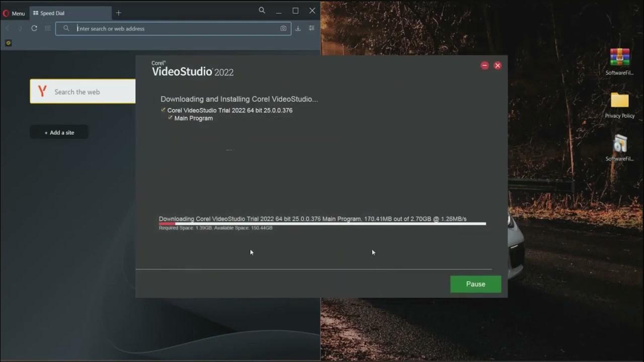Reload the page in Opera
Screen dimensions: 644x362
click(34, 28)
